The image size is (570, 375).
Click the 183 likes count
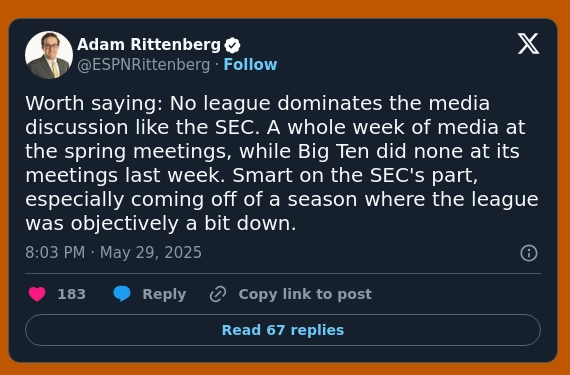[72, 294]
